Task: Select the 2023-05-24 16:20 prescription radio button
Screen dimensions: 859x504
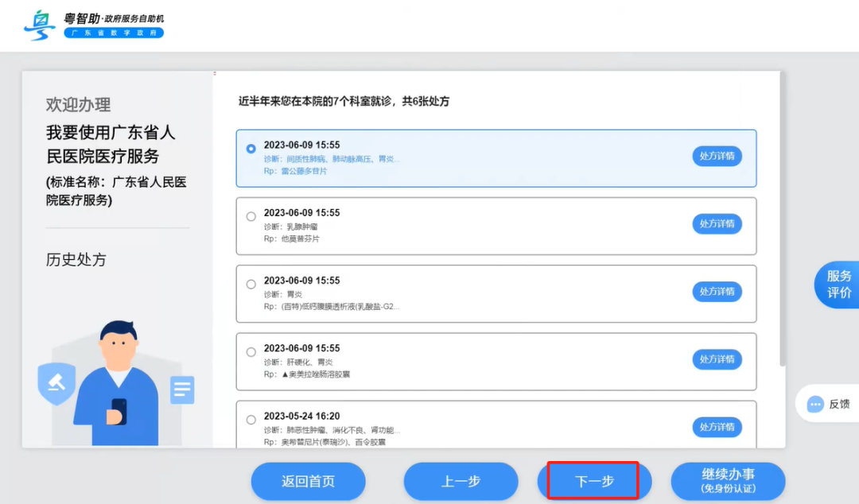Action: (251, 418)
